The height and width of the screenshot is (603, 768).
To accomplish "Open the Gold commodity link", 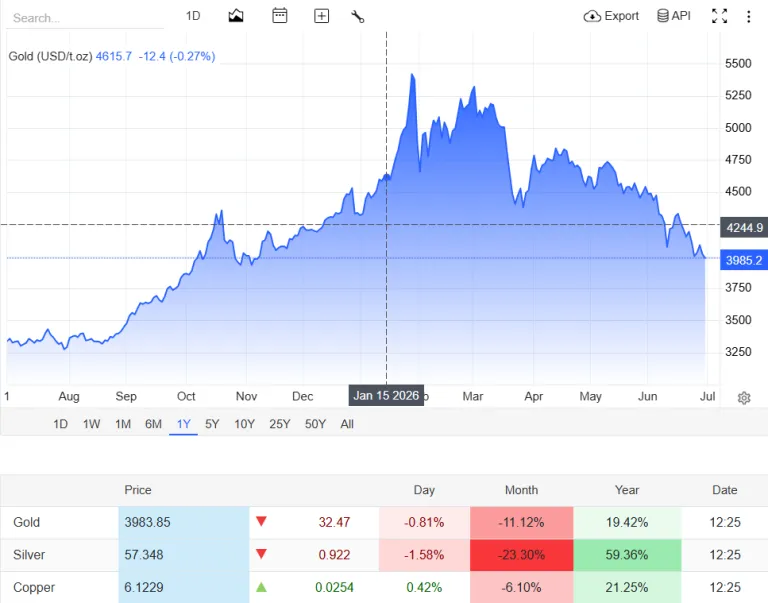I will (26, 522).
